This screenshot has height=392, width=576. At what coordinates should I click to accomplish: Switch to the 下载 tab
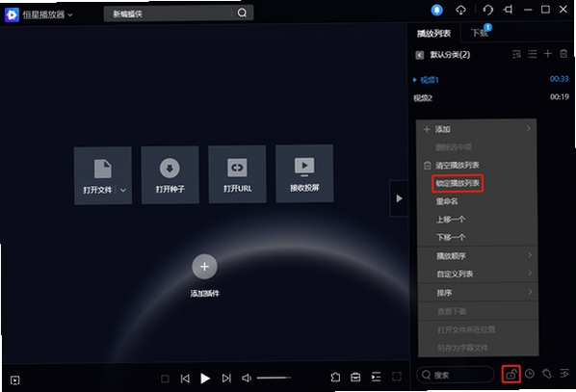pos(480,33)
